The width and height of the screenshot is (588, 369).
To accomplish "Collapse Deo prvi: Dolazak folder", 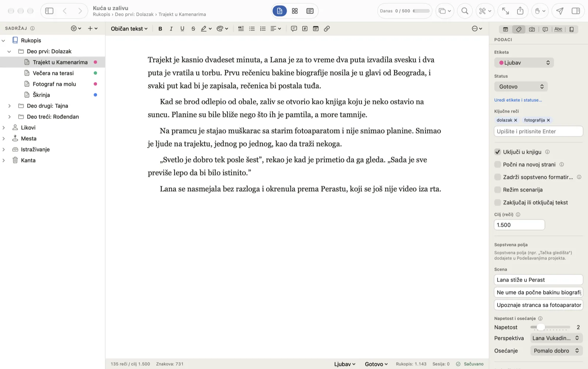I will [x=10, y=51].
